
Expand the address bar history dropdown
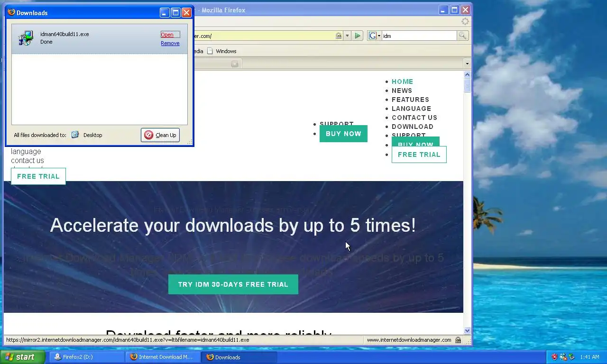tap(347, 36)
